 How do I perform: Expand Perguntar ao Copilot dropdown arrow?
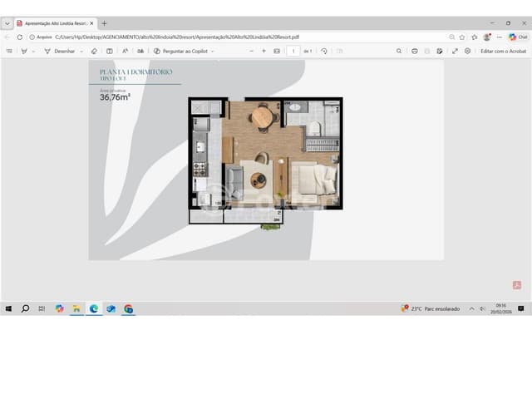click(213, 51)
